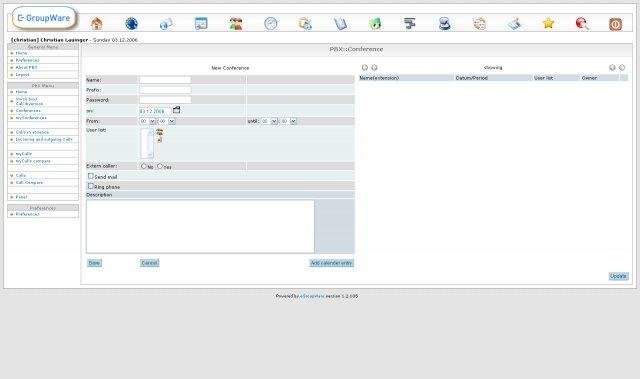
Task: Click the yellow star toolbar icon
Action: pyautogui.click(x=548, y=23)
